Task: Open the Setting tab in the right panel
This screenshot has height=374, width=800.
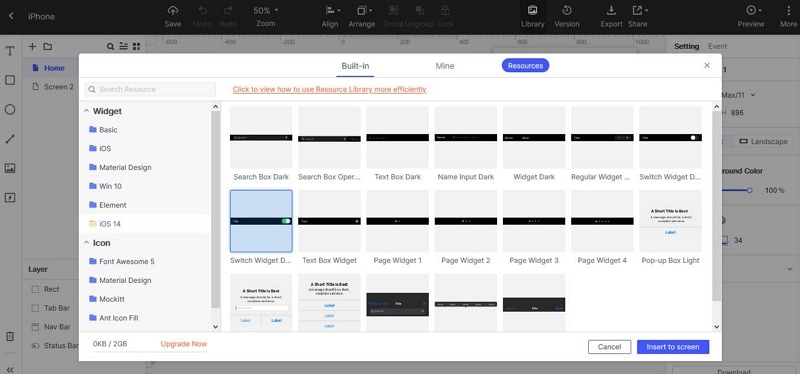Action: [x=687, y=46]
